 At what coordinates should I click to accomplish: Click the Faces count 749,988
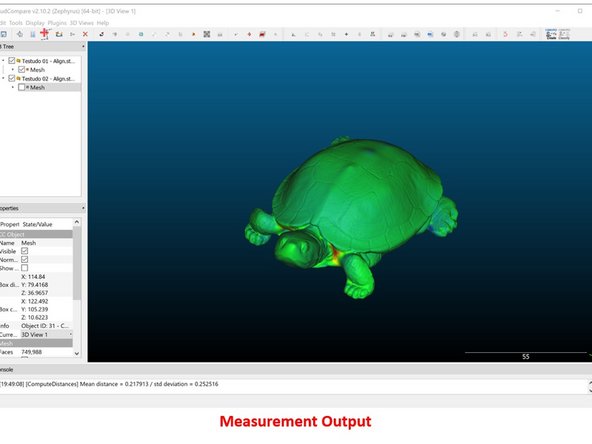coord(31,352)
